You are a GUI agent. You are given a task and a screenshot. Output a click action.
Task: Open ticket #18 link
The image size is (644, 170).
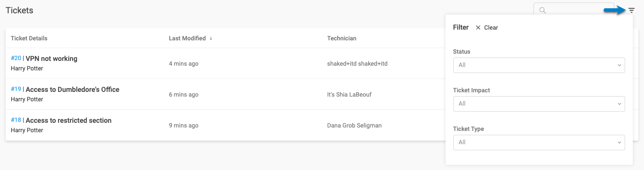pyautogui.click(x=16, y=120)
